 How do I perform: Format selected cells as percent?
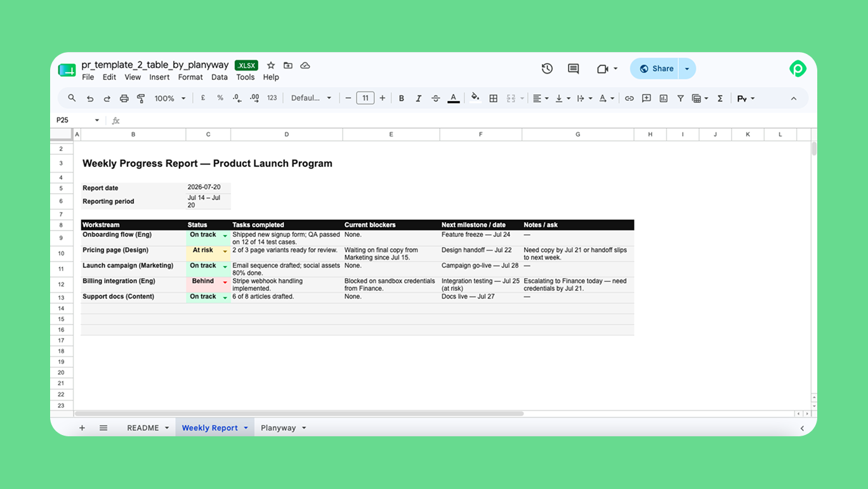(x=220, y=98)
